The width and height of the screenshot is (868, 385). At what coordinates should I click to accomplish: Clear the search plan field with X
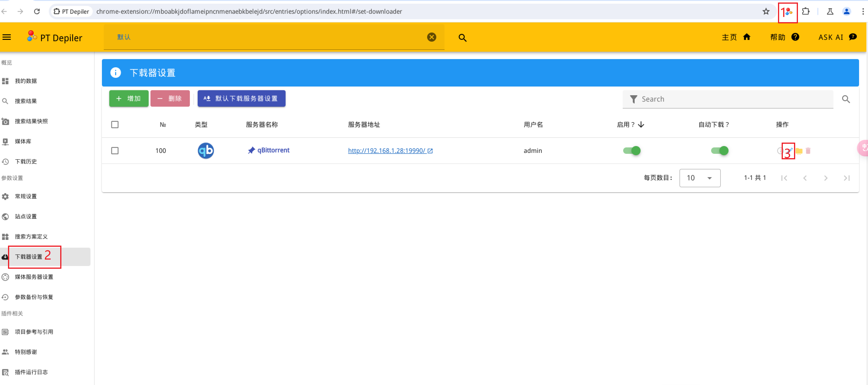(x=431, y=37)
